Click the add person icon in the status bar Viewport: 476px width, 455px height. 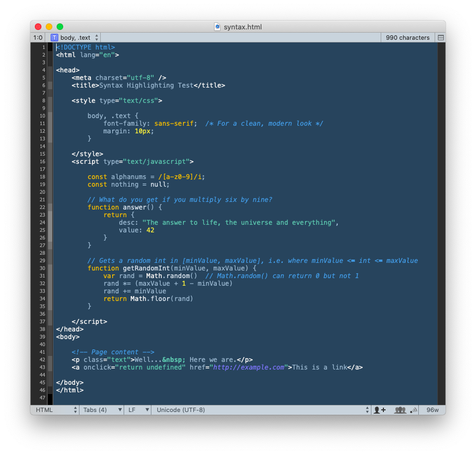(380, 410)
